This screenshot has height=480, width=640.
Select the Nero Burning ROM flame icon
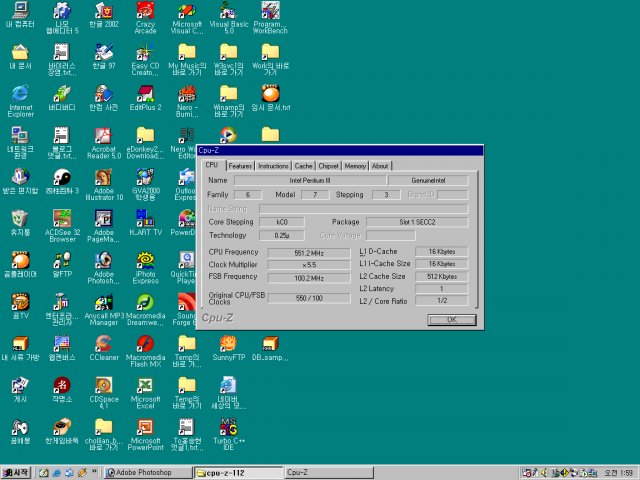pyautogui.click(x=187, y=102)
